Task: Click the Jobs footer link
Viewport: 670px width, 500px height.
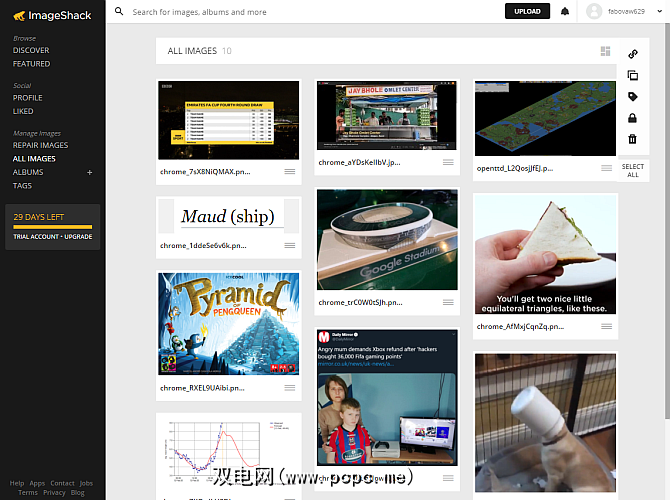Action: click(x=86, y=483)
